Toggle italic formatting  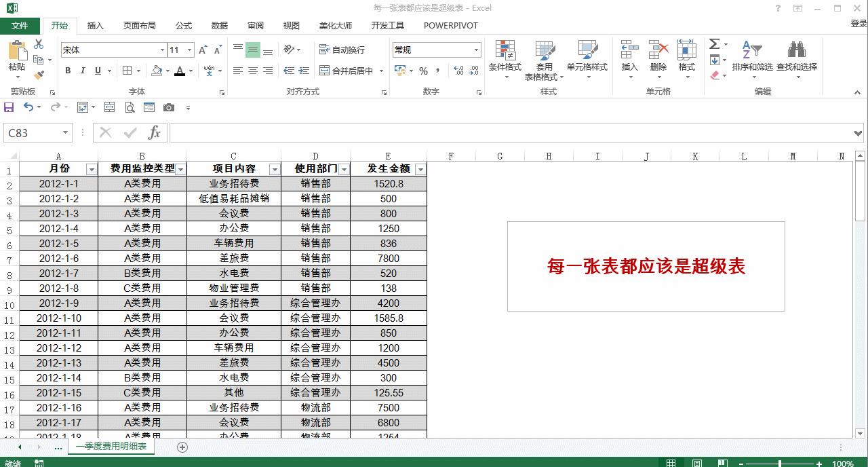(83, 71)
